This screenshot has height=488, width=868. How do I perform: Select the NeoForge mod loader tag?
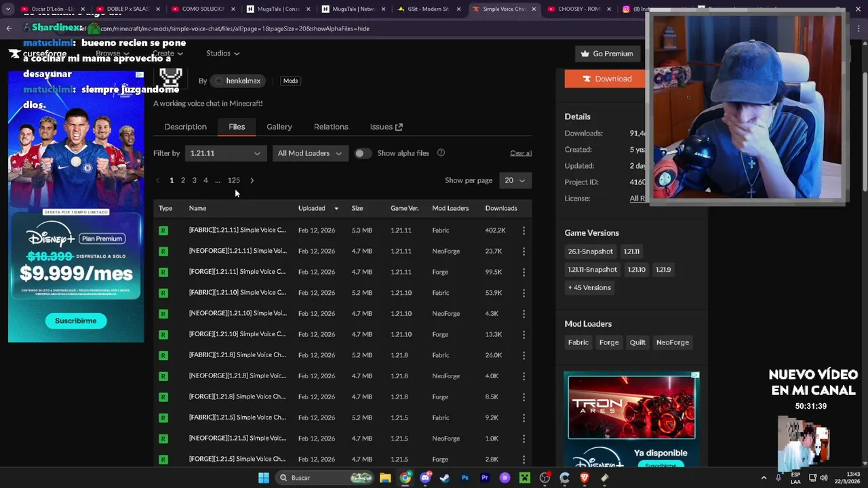(673, 342)
